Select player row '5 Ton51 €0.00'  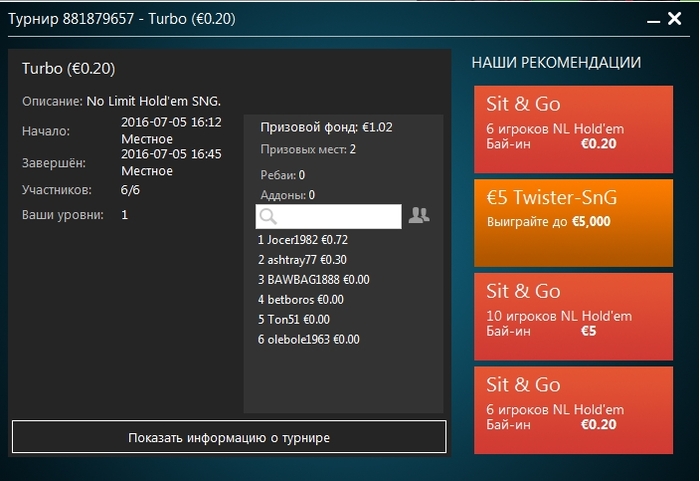pyautogui.click(x=294, y=319)
